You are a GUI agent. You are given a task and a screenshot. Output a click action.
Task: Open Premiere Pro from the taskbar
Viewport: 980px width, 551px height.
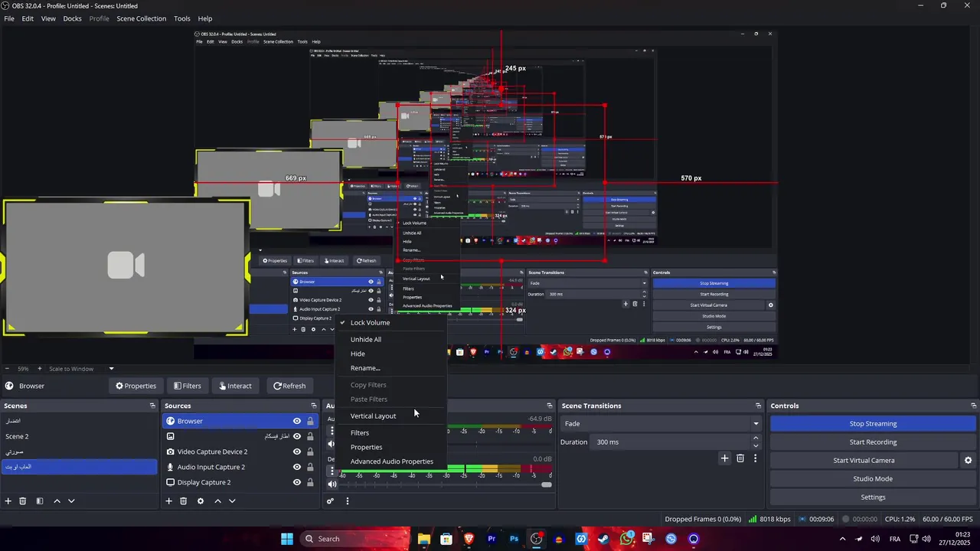492,539
